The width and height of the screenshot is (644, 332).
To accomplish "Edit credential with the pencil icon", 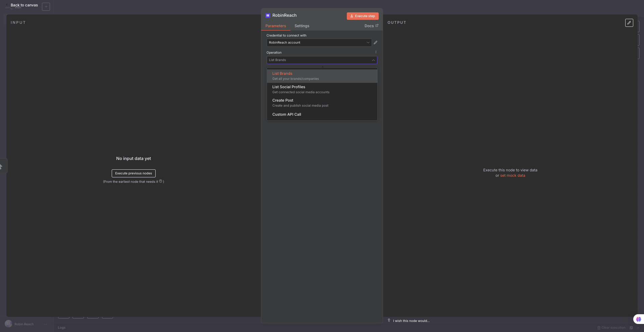I will click(x=376, y=43).
